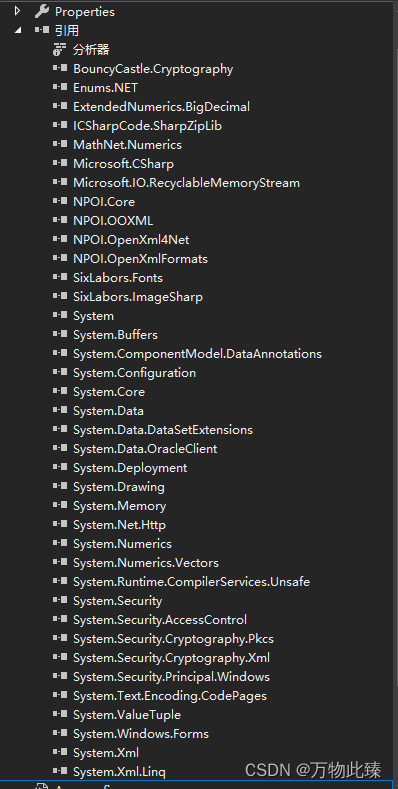Select the NPOI.OpenXml4Net reference
This screenshot has width=398, height=789.
coord(131,240)
